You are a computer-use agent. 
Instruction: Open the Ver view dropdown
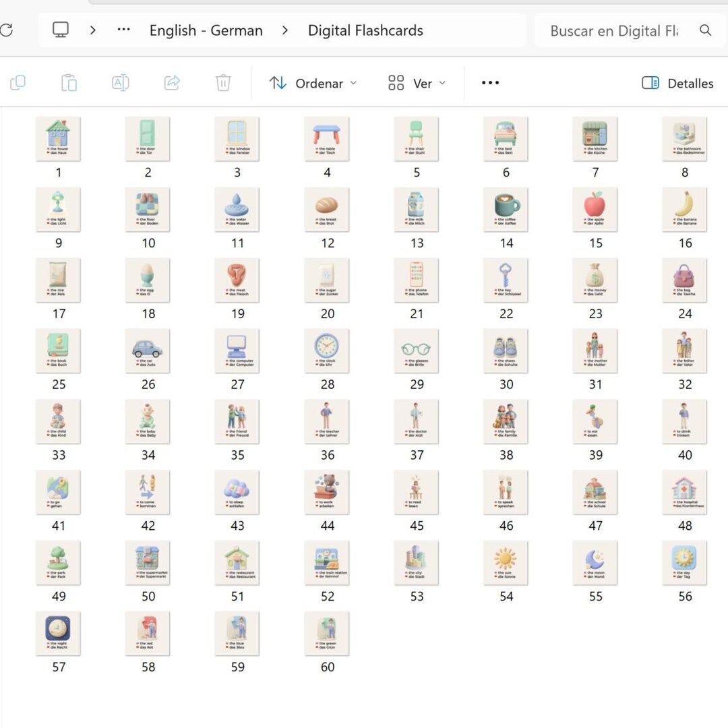(x=417, y=84)
